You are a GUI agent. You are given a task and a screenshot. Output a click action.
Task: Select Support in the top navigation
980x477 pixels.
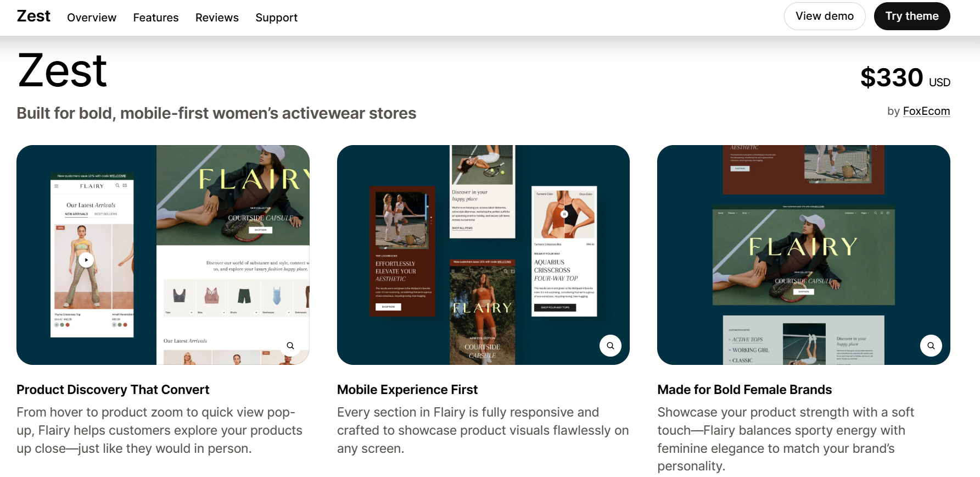[277, 18]
